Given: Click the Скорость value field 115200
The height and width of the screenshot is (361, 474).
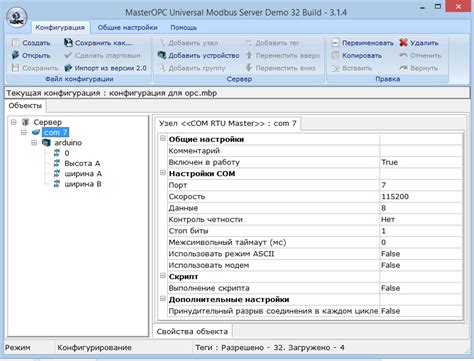Looking at the screenshot, I should coord(421,196).
